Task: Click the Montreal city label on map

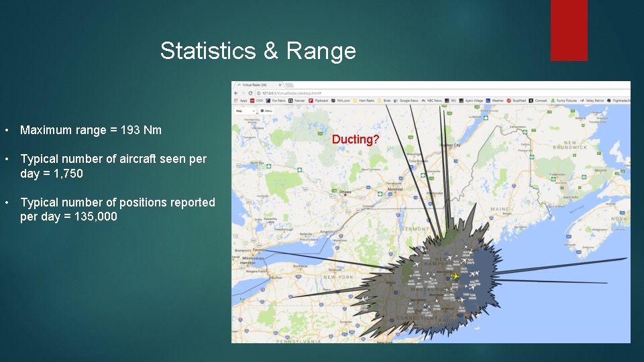Action: click(394, 189)
